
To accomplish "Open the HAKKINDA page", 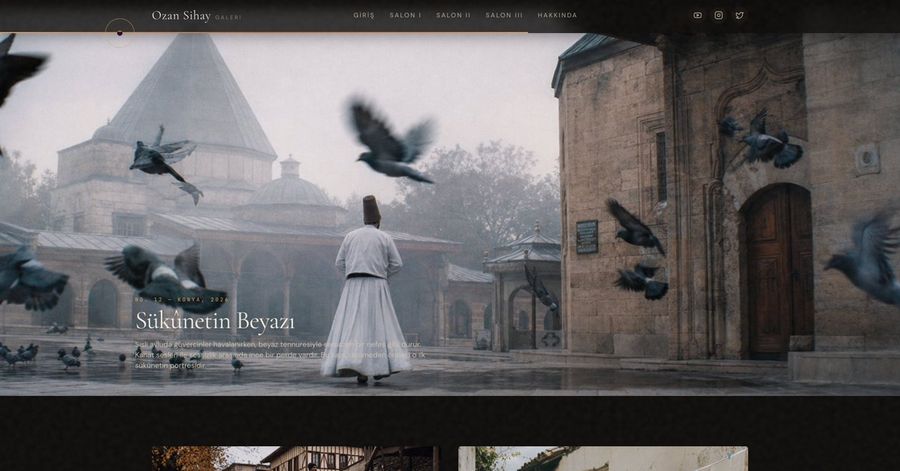I will 557,15.
